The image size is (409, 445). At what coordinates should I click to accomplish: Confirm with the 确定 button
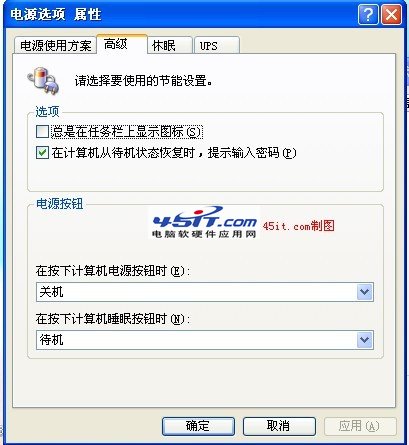[198, 426]
